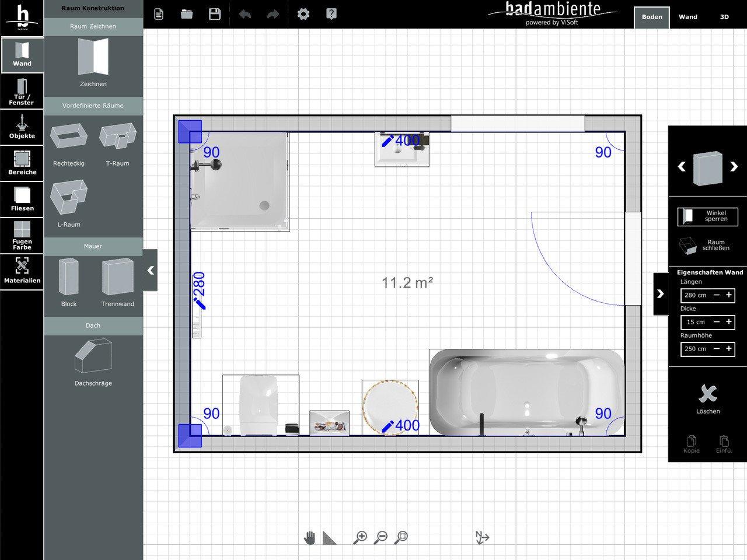
Task: Decrease Raumhöhe value with minus
Action: 717,349
